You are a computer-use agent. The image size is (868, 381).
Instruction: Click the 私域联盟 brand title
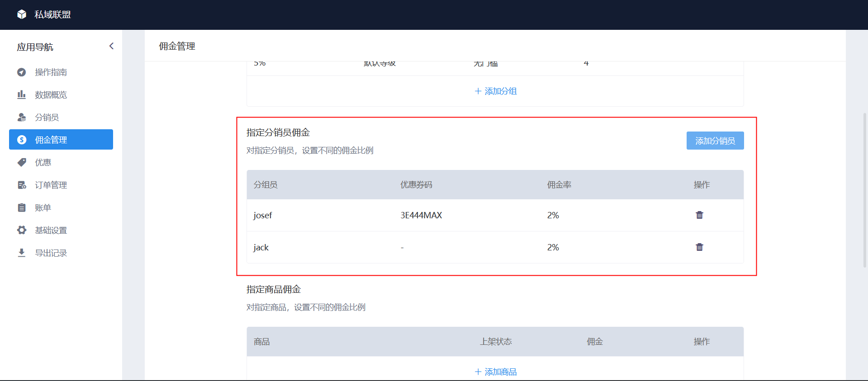pyautogui.click(x=52, y=14)
